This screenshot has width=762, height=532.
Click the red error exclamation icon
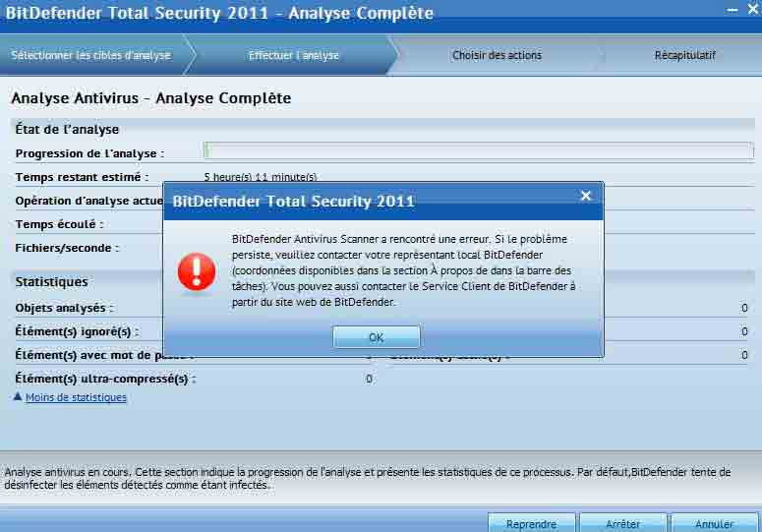(x=197, y=271)
